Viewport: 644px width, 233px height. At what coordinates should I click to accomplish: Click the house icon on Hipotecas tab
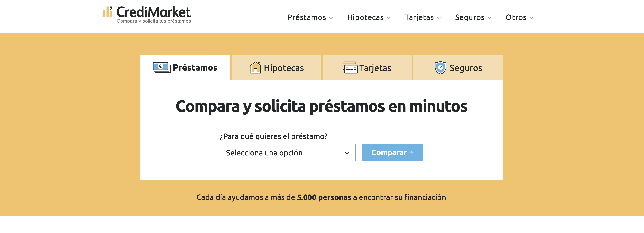point(255,68)
